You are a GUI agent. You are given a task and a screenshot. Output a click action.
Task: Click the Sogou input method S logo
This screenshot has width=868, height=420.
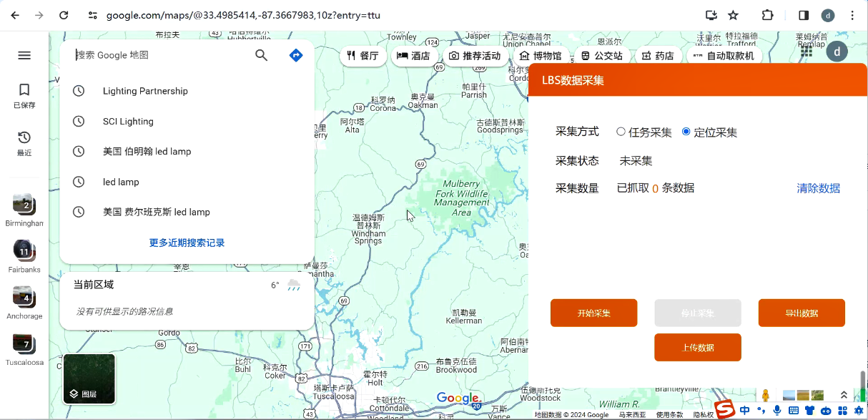[725, 410]
